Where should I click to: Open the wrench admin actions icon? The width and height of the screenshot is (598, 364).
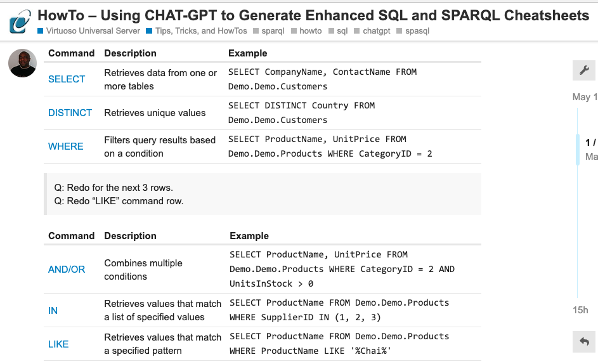584,70
